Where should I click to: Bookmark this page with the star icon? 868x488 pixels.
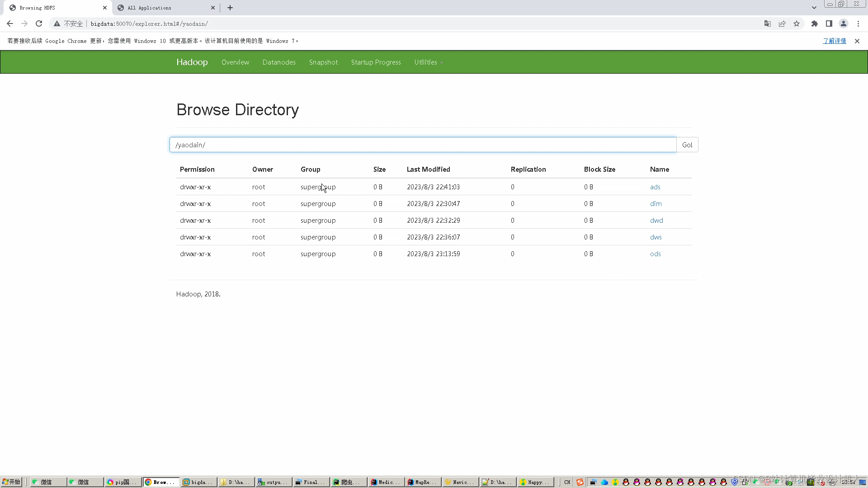[797, 23]
